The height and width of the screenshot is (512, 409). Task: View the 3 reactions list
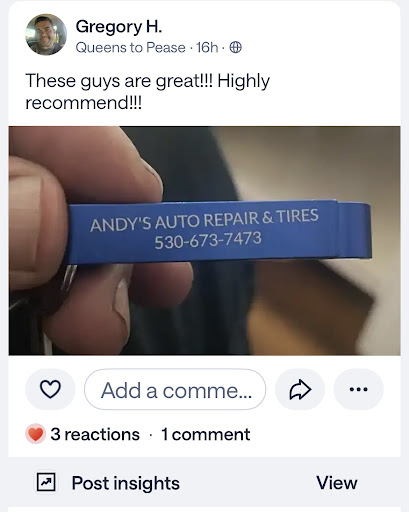pyautogui.click(x=95, y=434)
